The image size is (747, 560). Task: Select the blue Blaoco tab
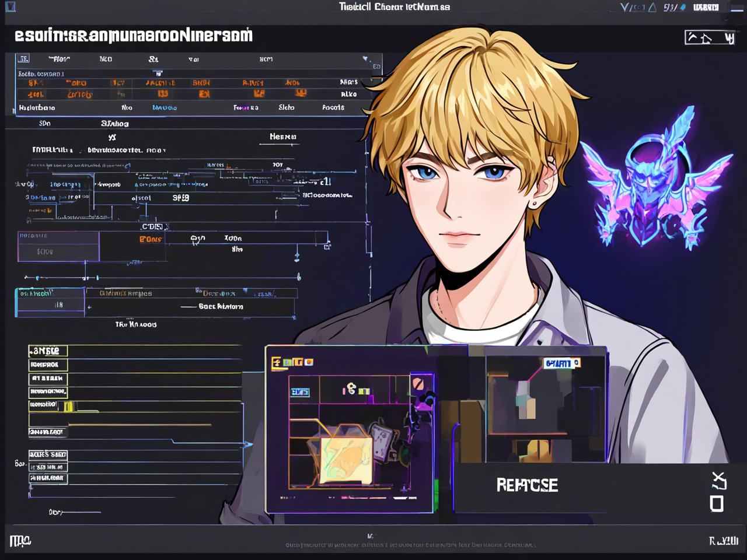click(164, 108)
